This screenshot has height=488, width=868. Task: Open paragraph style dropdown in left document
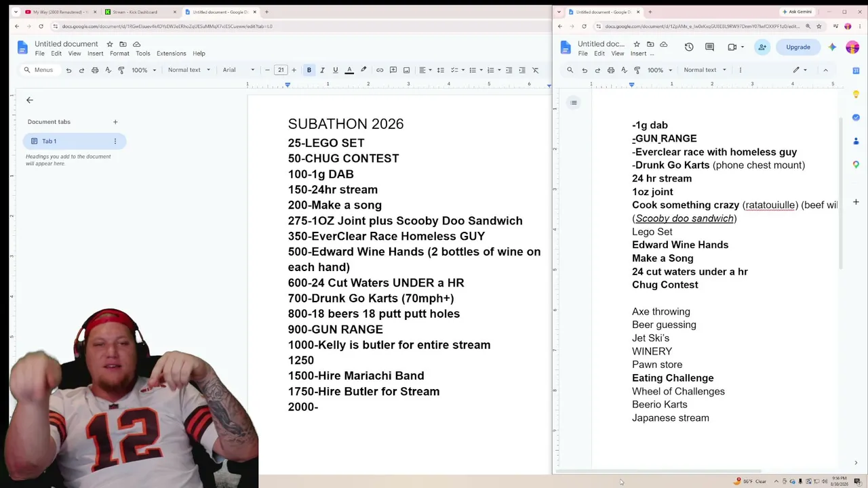[x=189, y=70]
